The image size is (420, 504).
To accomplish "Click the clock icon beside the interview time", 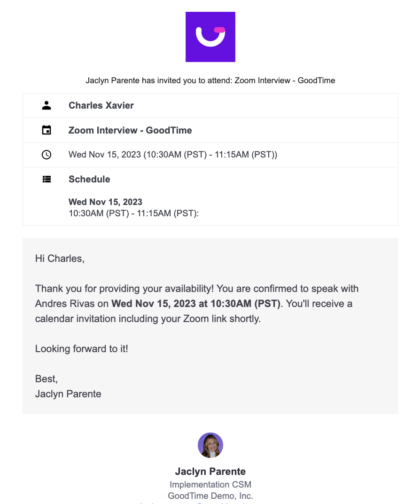I will tap(47, 155).
